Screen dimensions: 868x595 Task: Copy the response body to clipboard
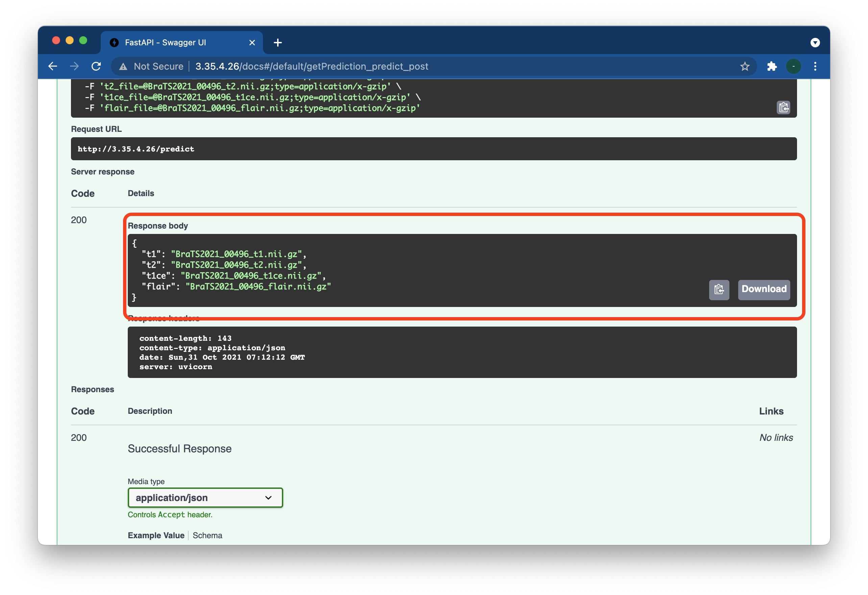click(719, 289)
